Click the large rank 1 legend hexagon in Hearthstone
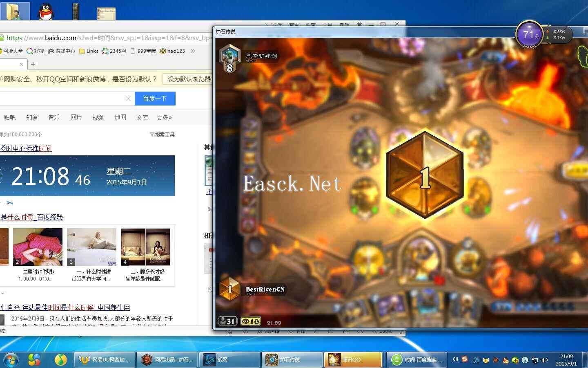 tap(425, 175)
